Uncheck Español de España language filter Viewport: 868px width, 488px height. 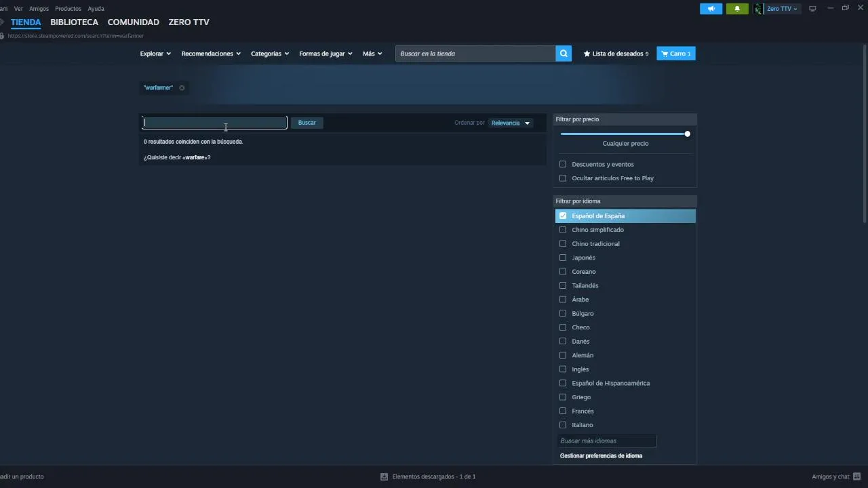563,216
